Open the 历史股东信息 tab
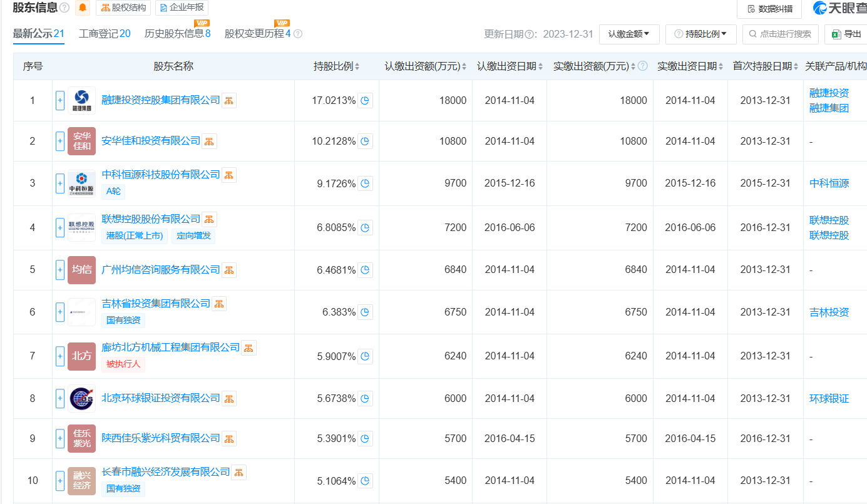The width and height of the screenshot is (867, 504). (x=177, y=34)
